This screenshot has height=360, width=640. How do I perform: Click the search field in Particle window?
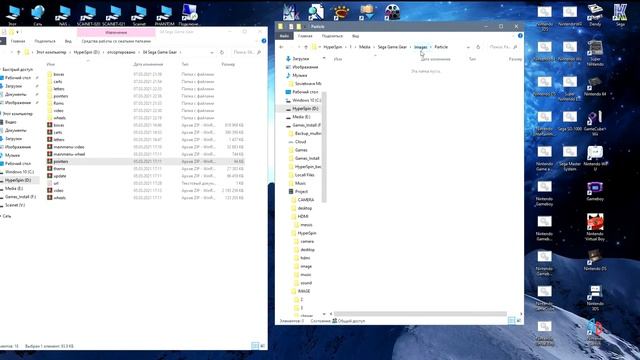504,47
